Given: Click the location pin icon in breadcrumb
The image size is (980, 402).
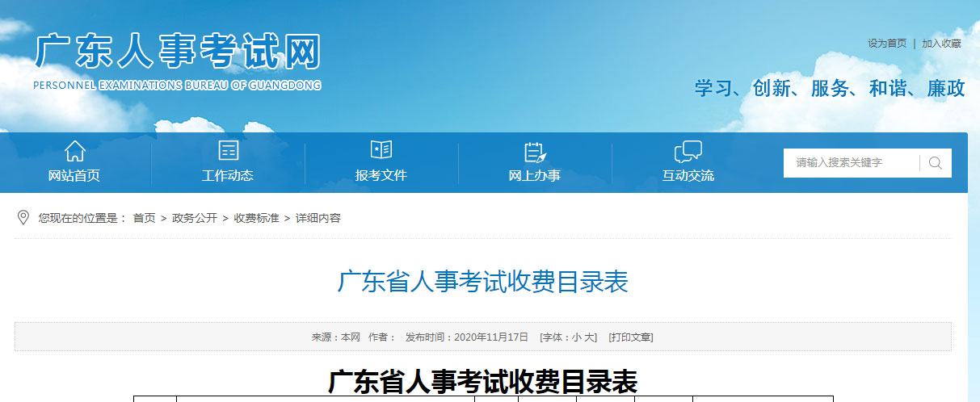Looking at the screenshot, I should 23,217.
